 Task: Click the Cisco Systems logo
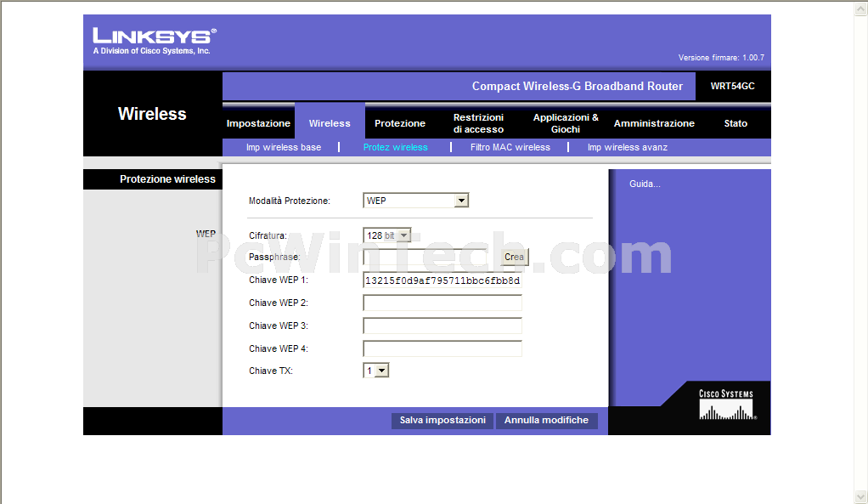pyautogui.click(x=727, y=405)
